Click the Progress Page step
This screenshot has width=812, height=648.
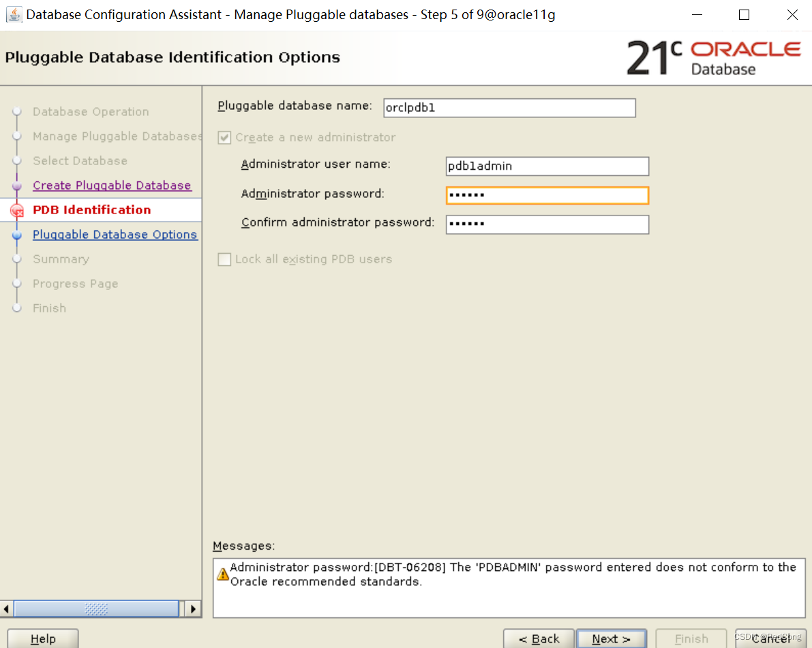75,284
